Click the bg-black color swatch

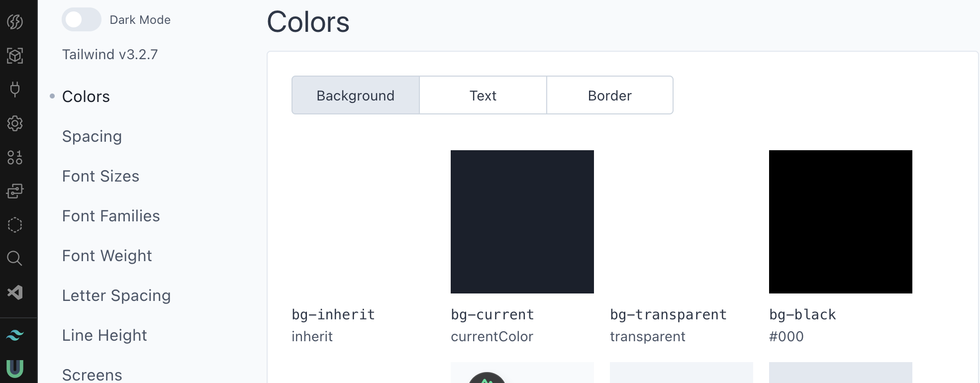pyautogui.click(x=840, y=222)
